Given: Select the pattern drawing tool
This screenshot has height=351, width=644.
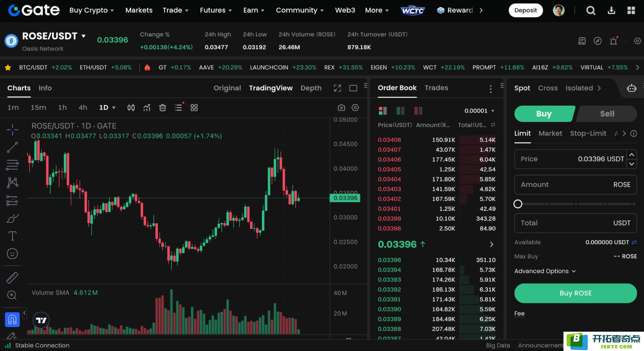Looking at the screenshot, I should tap(12, 183).
